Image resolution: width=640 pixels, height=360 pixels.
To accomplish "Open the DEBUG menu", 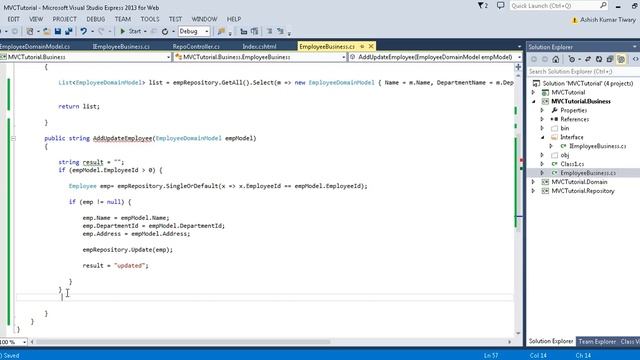I will point(96,19).
